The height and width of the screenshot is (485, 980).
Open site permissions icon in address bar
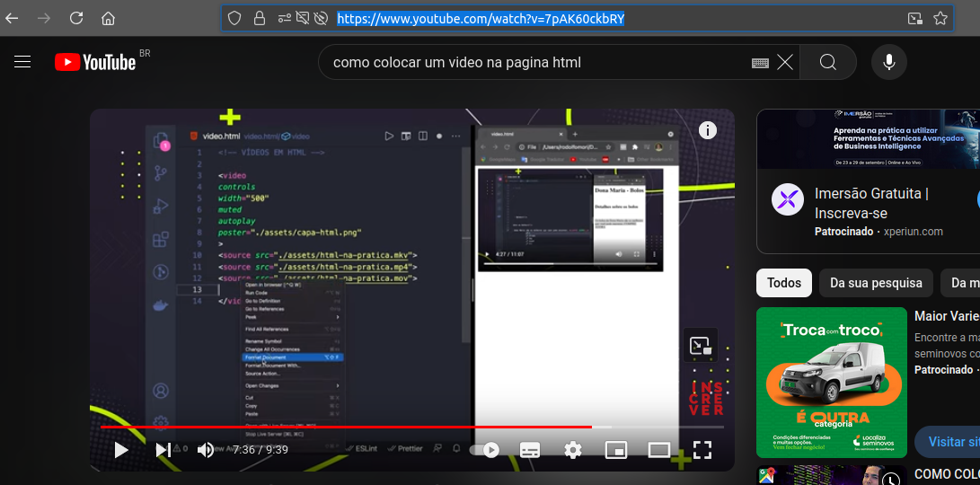click(x=285, y=19)
